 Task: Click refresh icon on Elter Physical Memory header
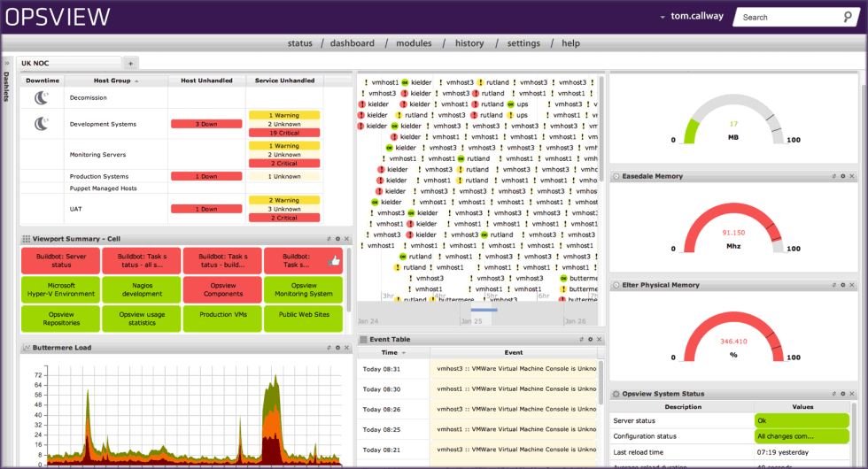pos(834,285)
